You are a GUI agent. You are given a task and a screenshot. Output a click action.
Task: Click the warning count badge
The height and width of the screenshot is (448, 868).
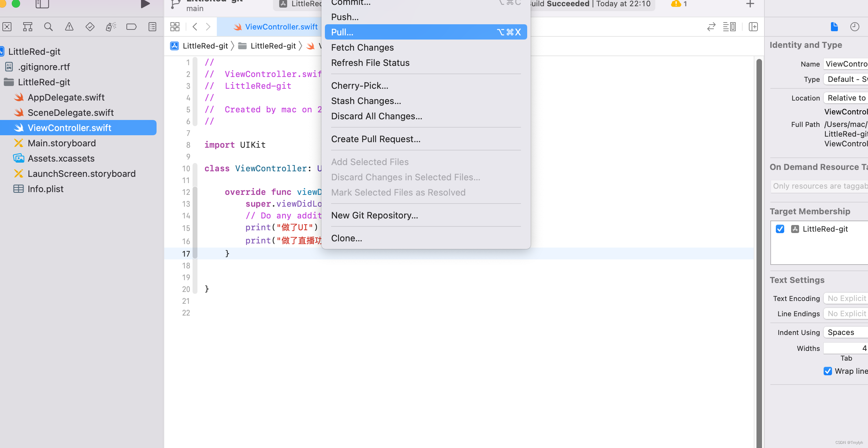click(679, 4)
